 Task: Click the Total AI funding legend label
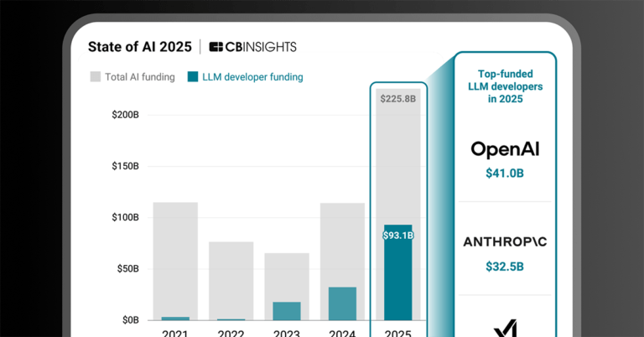click(139, 77)
